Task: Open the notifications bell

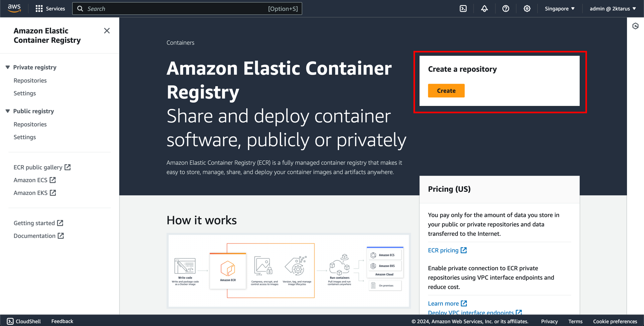Action: [x=484, y=9]
